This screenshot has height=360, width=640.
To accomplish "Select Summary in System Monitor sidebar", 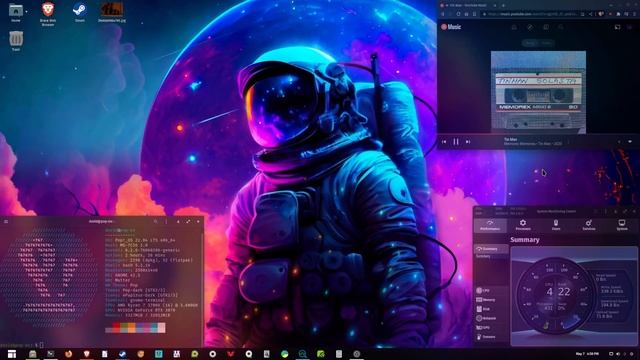I will (x=491, y=249).
